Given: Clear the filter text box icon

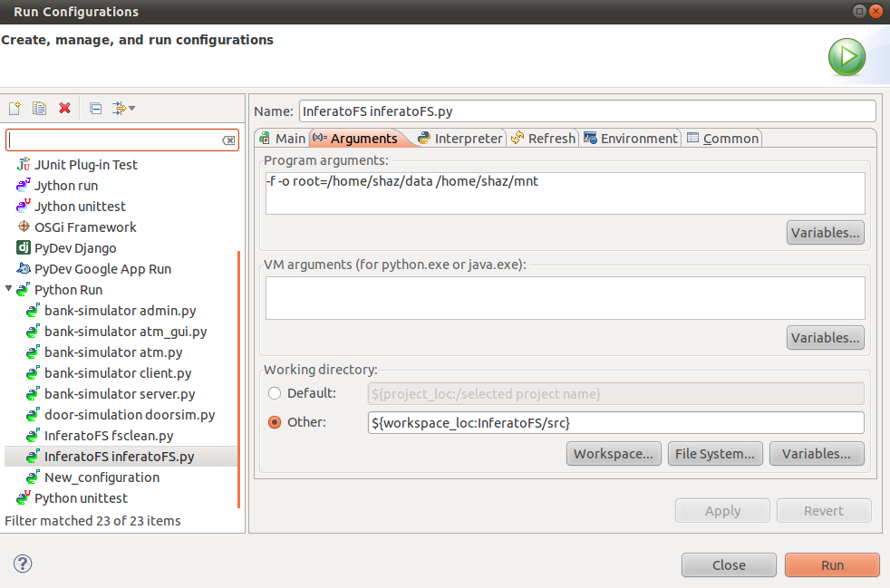Looking at the screenshot, I should [228, 140].
